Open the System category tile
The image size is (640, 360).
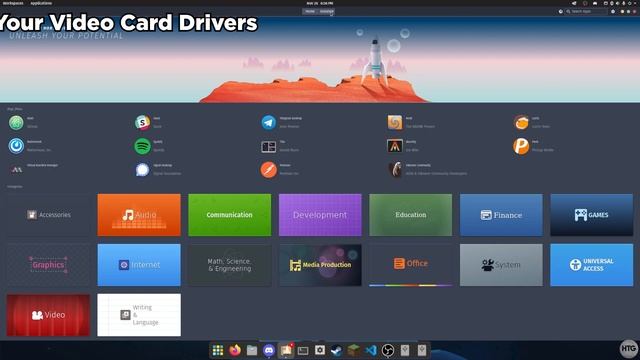point(501,265)
